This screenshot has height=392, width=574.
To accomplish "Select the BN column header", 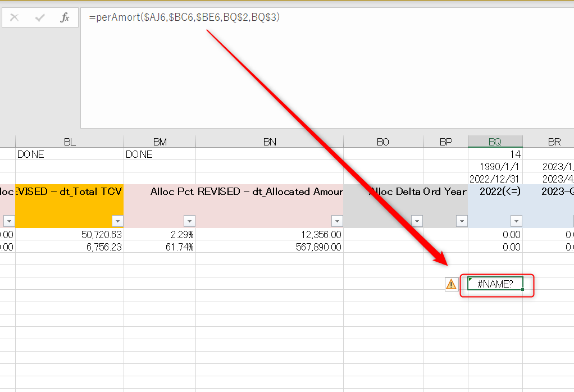I will pyautogui.click(x=269, y=141).
